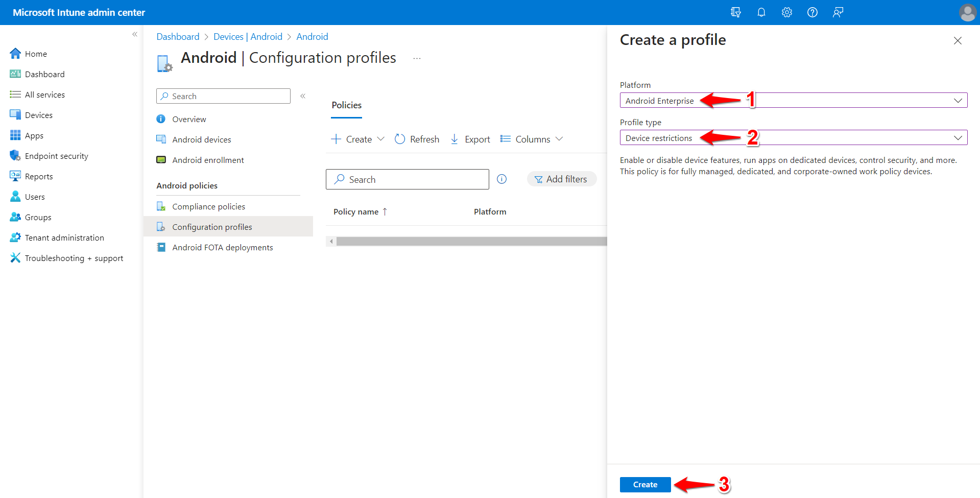
Task: Open the help menu with the question mark icon
Action: 812,12
